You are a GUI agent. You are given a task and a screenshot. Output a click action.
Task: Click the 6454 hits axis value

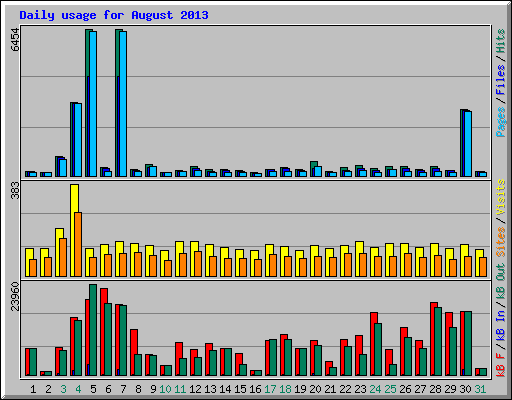pyautogui.click(x=15, y=40)
